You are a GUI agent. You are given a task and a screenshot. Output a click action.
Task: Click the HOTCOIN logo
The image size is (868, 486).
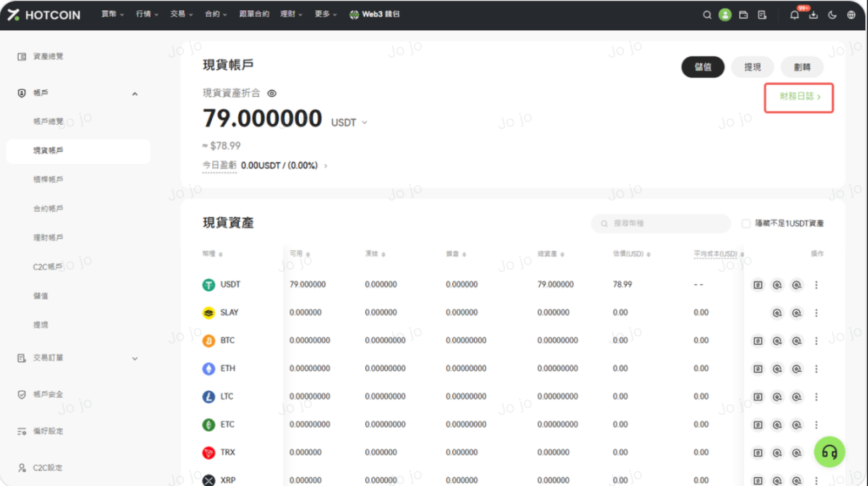pyautogui.click(x=44, y=15)
